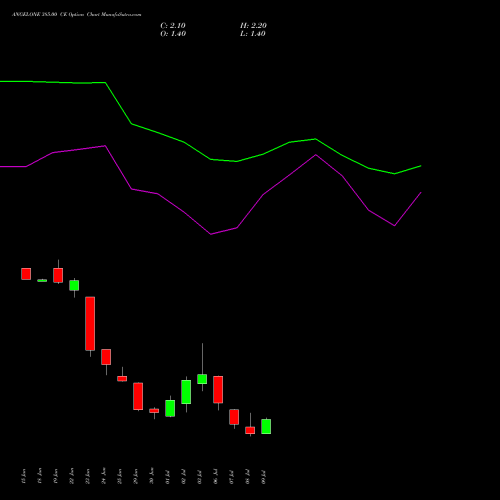Click the red candle above 24 Jun

[106, 357]
